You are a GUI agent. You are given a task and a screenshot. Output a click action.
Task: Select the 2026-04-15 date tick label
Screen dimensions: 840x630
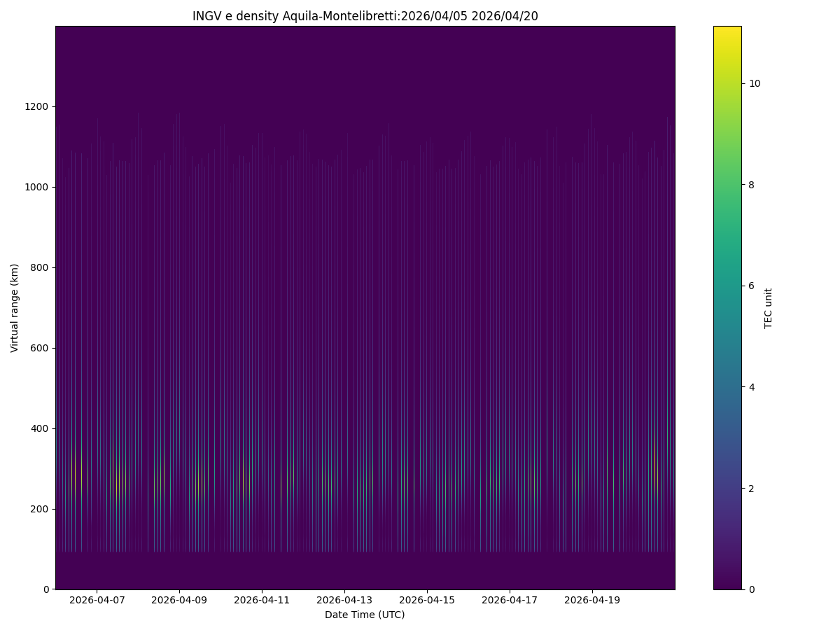tap(427, 600)
